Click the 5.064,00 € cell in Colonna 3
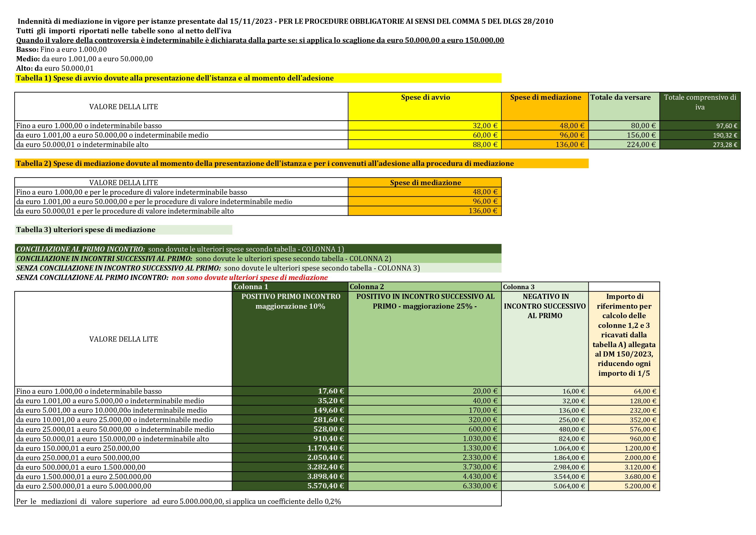The width and height of the screenshot is (756, 535). pyautogui.click(x=545, y=486)
